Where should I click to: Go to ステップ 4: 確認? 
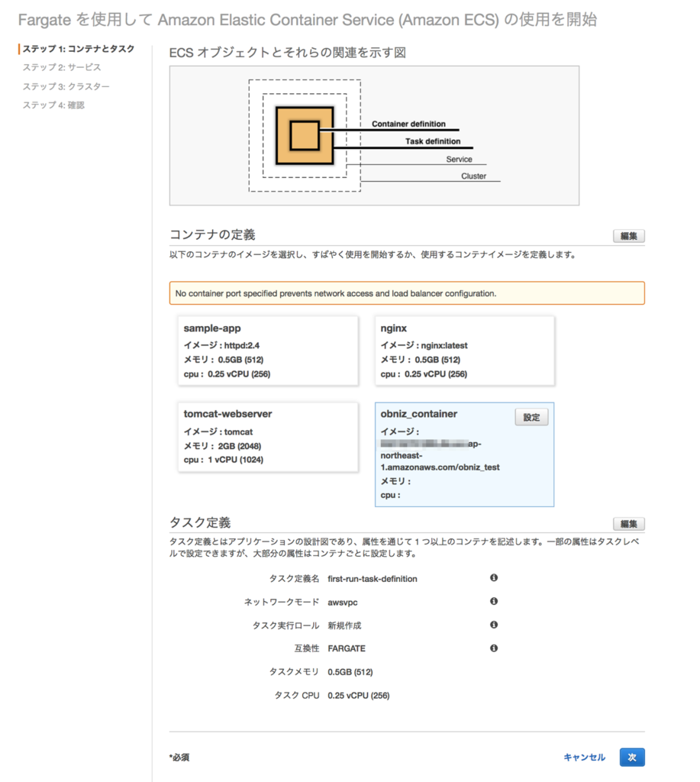click(53, 105)
